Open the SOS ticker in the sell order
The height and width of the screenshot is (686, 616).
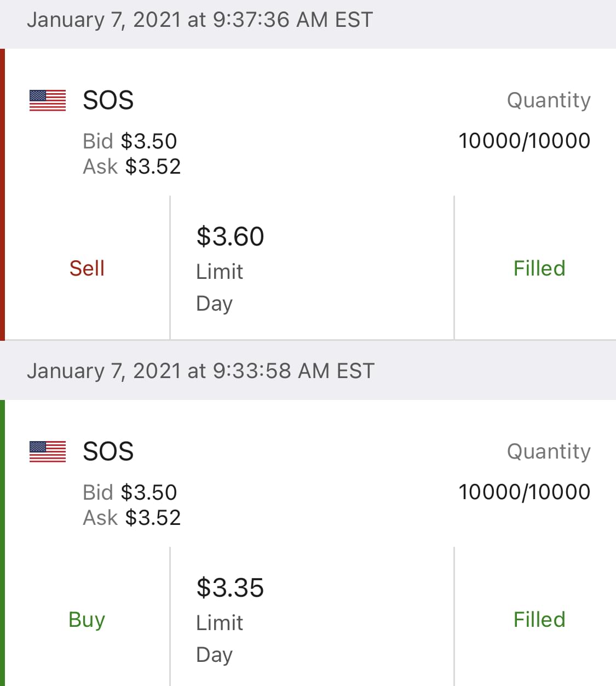click(x=108, y=100)
